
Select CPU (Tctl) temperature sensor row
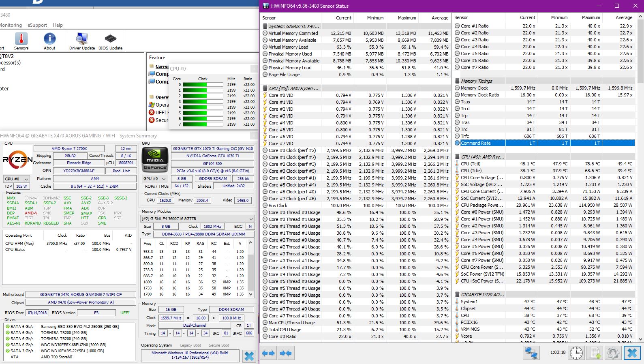(544, 164)
